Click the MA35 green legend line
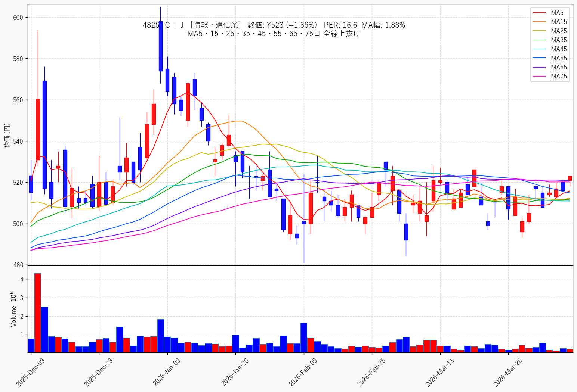 point(539,40)
